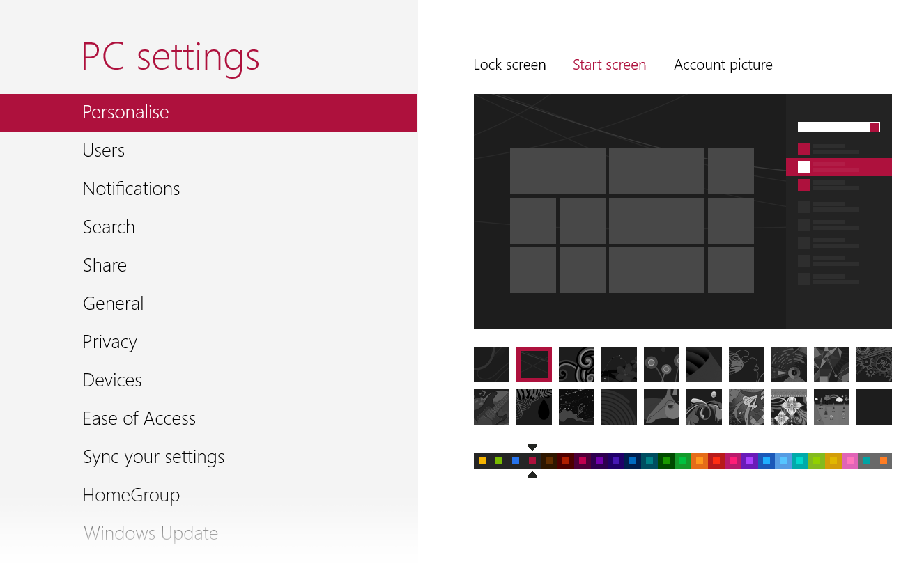
Task: Select the lime green colour swatch
Action: 817,461
